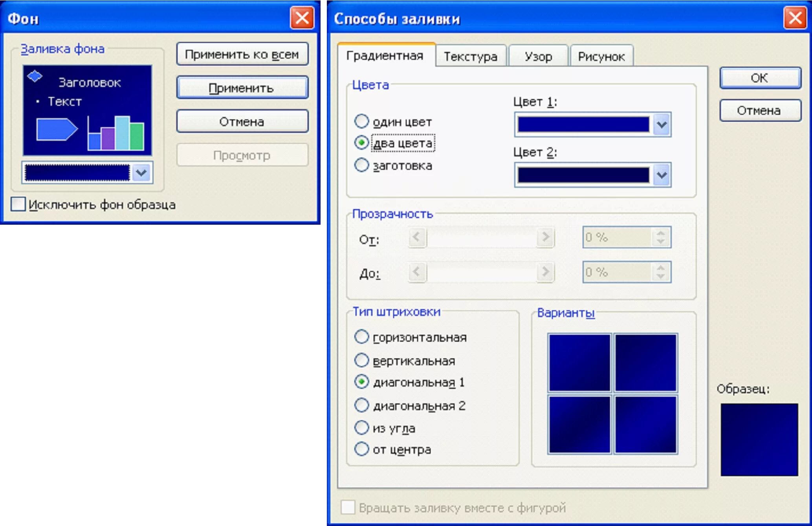Viewport: 812px width, 526px height.
Task: Click left arrow of 'От' transparency slider
Action: pos(417,237)
